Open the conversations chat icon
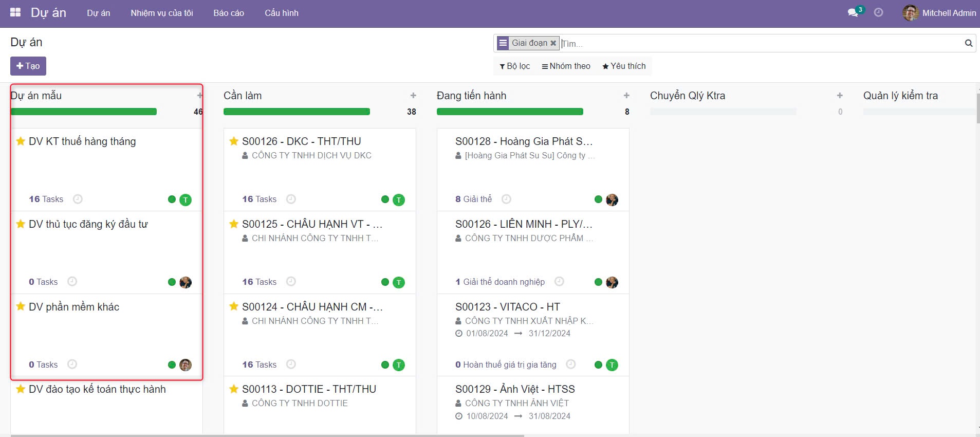This screenshot has width=980, height=437. click(x=853, y=13)
